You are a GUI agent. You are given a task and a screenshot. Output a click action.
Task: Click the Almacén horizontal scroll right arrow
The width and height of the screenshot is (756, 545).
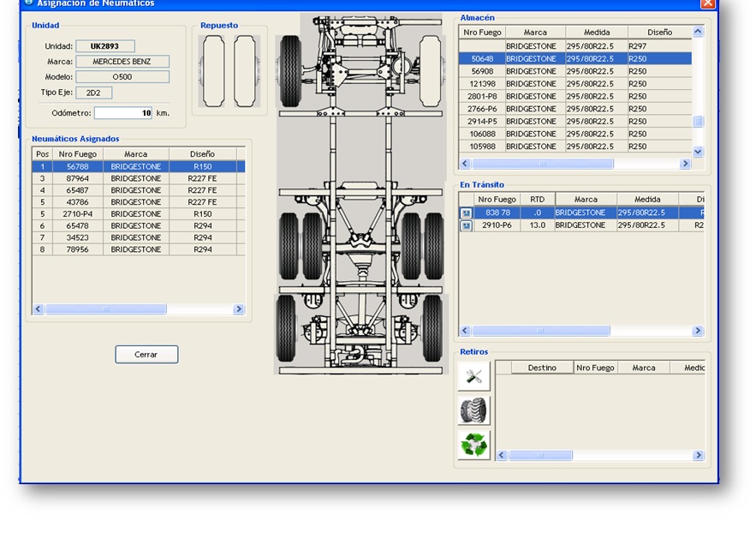click(685, 164)
